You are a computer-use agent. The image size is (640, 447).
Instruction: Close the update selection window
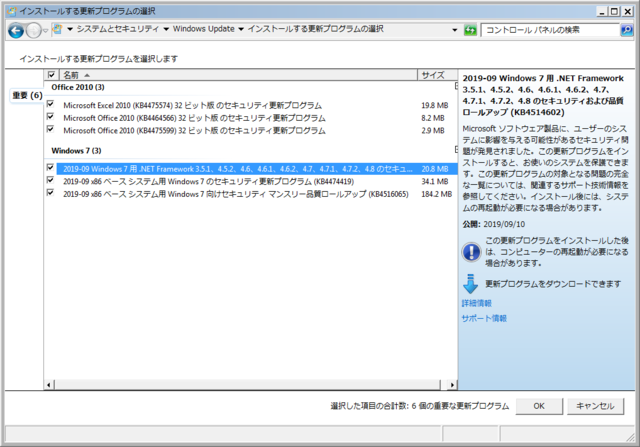[x=628, y=11]
